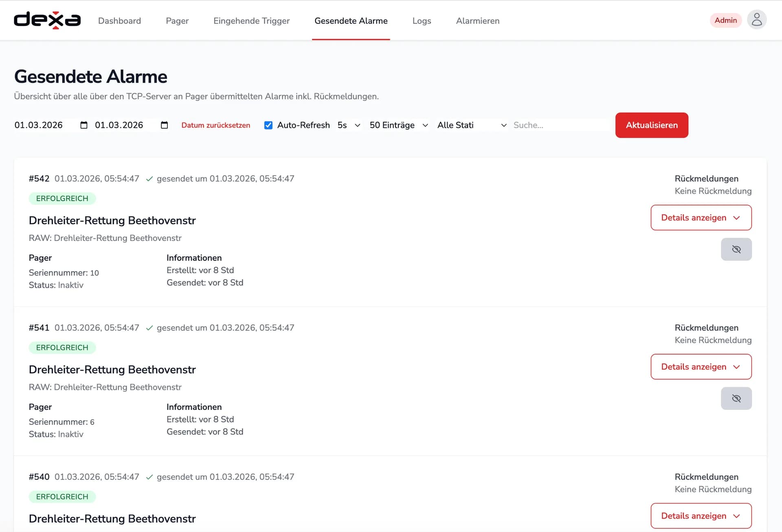782x532 pixels.
Task: Click the Suche search field
Action: [x=560, y=125]
